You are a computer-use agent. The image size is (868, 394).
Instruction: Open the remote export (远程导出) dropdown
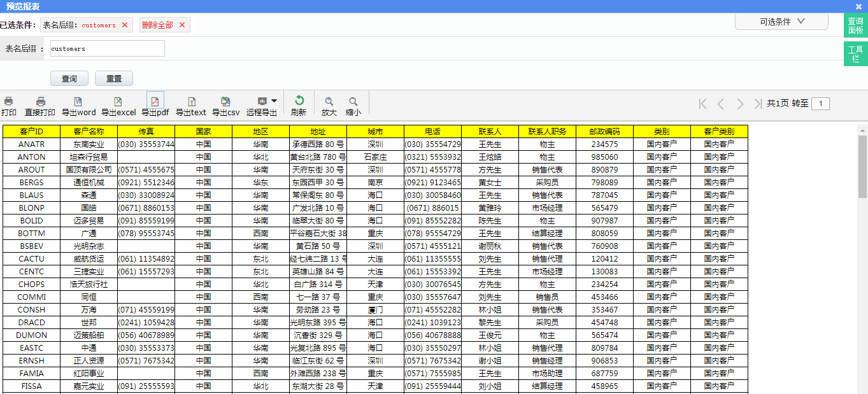click(274, 101)
